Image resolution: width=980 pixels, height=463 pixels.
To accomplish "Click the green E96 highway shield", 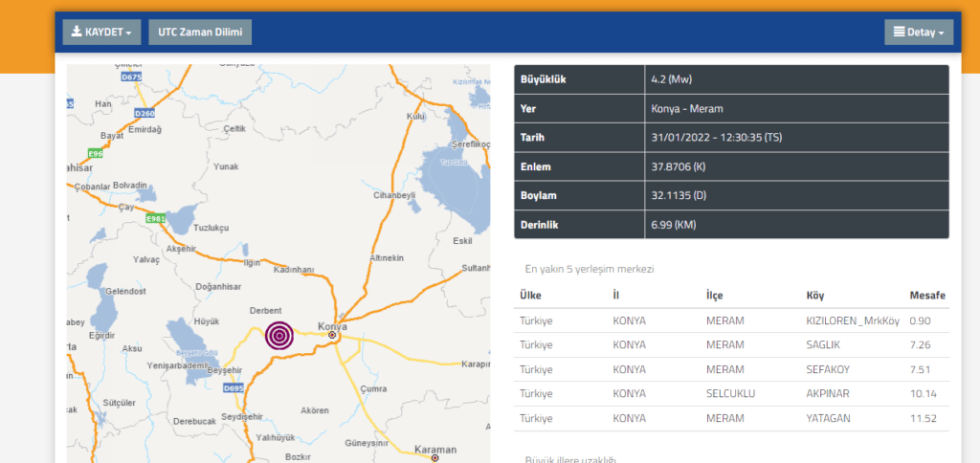I will pyautogui.click(x=95, y=153).
